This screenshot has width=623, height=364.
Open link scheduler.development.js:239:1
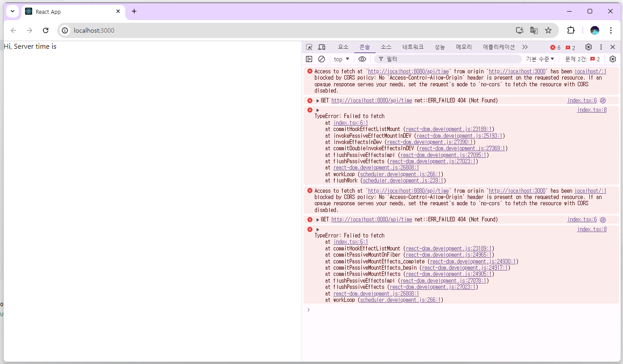(403, 181)
